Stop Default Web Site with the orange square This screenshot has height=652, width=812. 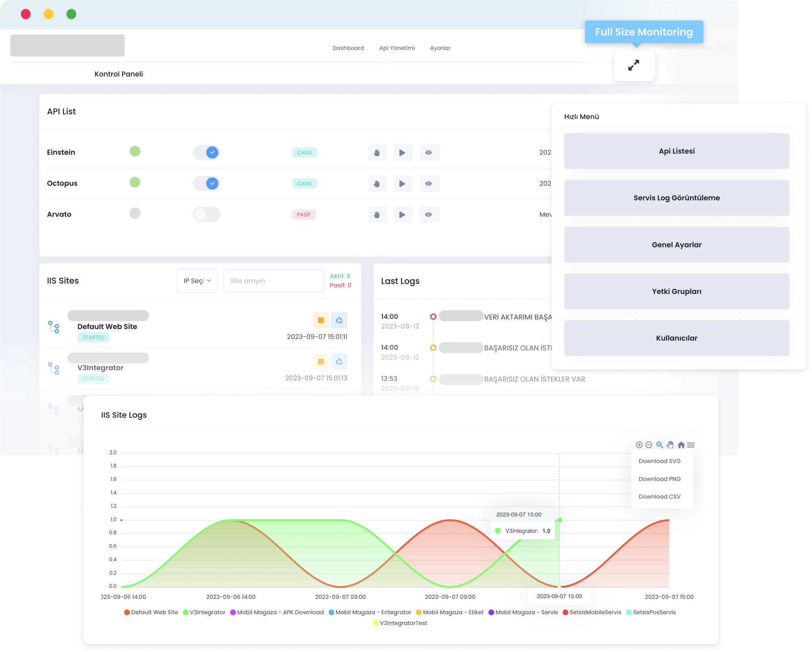pyautogui.click(x=321, y=320)
